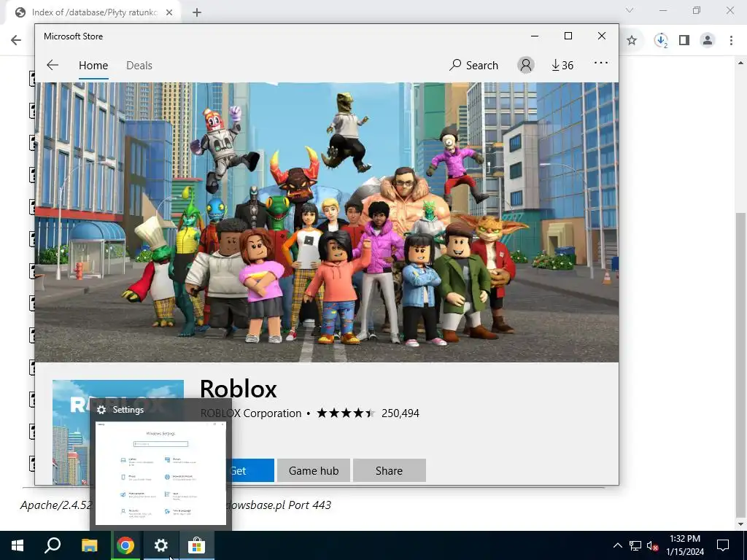The image size is (747, 560).
Task: Click the Roblox app title heading
Action: pos(239,389)
